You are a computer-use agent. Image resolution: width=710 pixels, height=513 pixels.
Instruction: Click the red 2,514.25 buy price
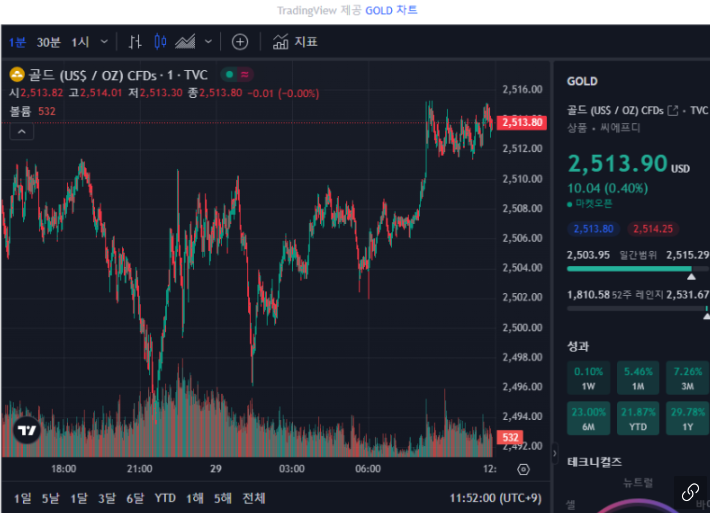tap(652, 229)
